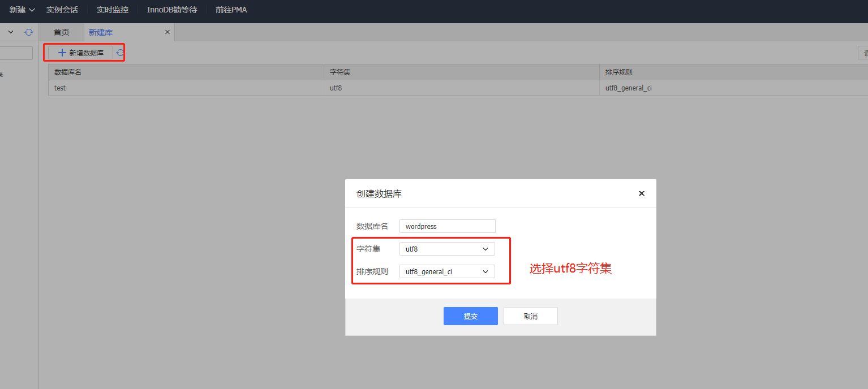This screenshot has height=389, width=868.
Task: Open the 字符集 utf8 dropdown
Action: (x=447, y=249)
